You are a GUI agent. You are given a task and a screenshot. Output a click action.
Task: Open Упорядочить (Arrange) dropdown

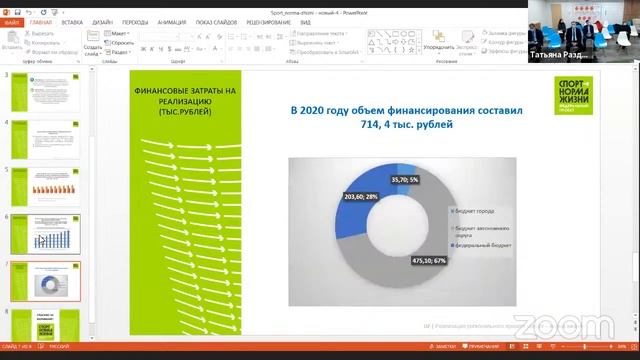tap(438, 42)
